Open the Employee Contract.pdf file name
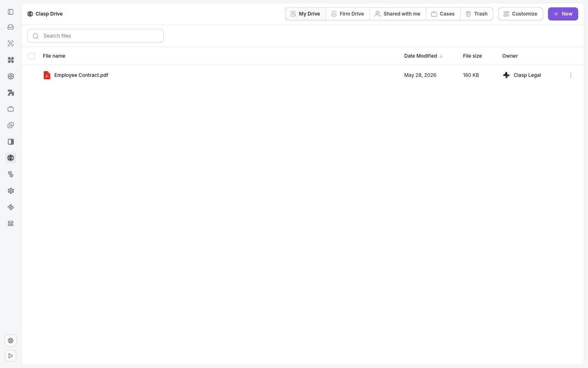This screenshot has height=368, width=588. pos(81,75)
